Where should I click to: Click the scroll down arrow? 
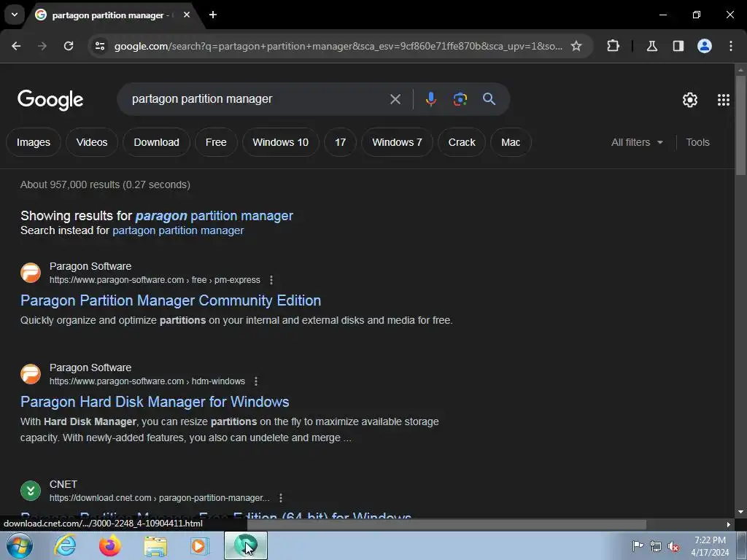pyautogui.click(x=741, y=512)
